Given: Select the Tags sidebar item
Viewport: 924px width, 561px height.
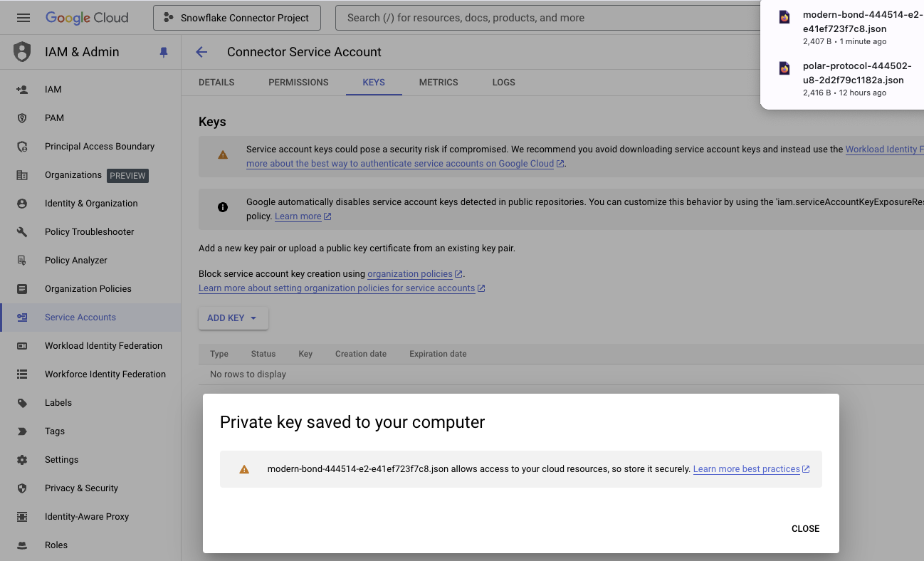Looking at the screenshot, I should [x=55, y=431].
